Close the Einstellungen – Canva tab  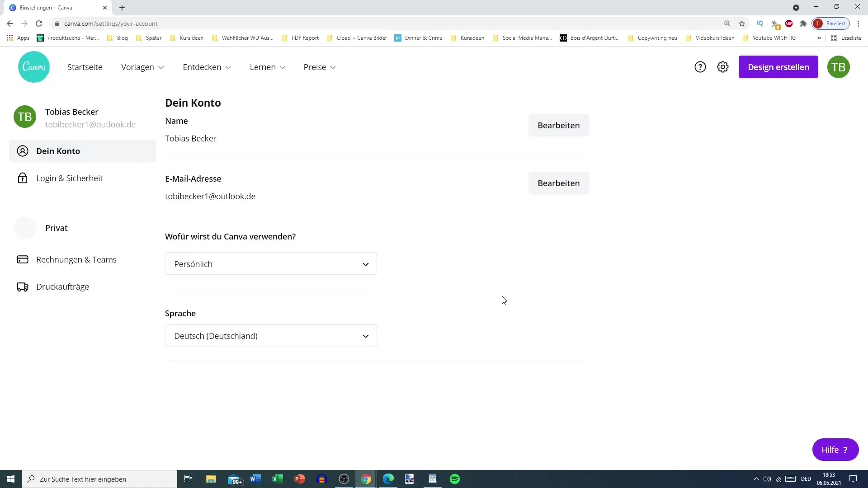[105, 8]
